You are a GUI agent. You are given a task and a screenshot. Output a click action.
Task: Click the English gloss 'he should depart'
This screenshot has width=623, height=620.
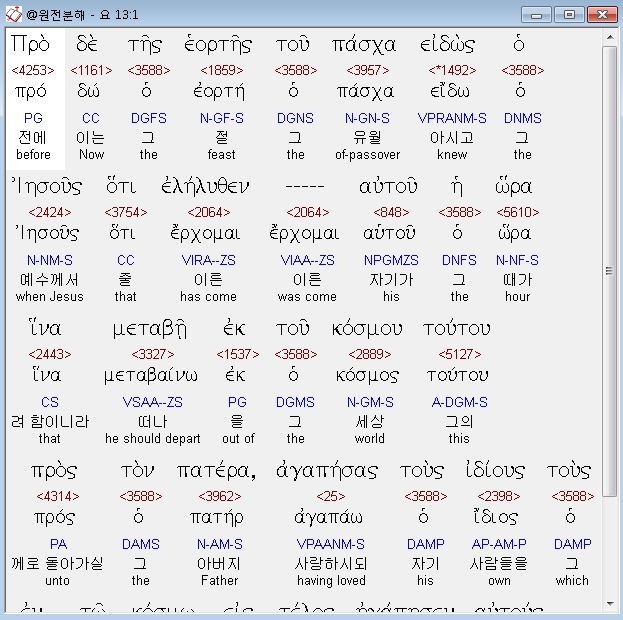153,438
